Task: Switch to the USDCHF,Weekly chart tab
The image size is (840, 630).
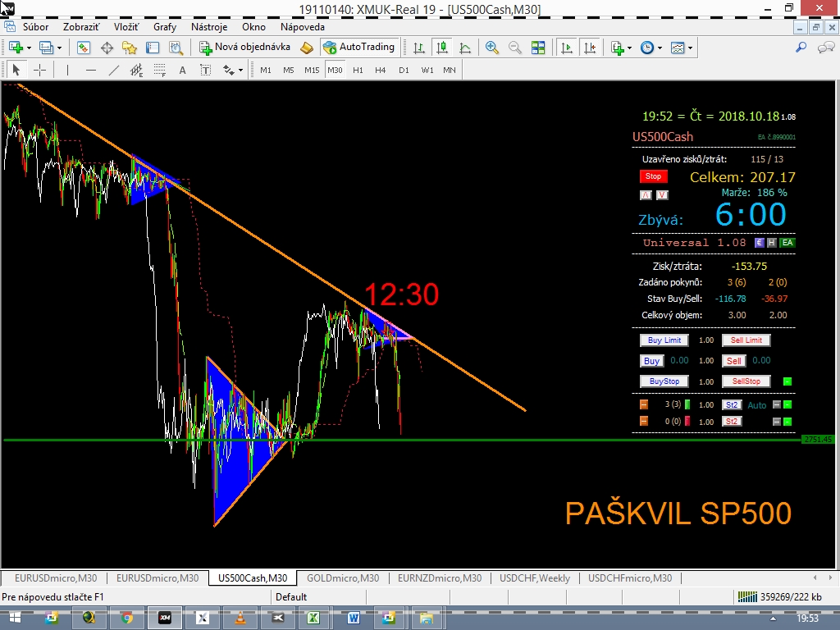Action: coord(535,578)
